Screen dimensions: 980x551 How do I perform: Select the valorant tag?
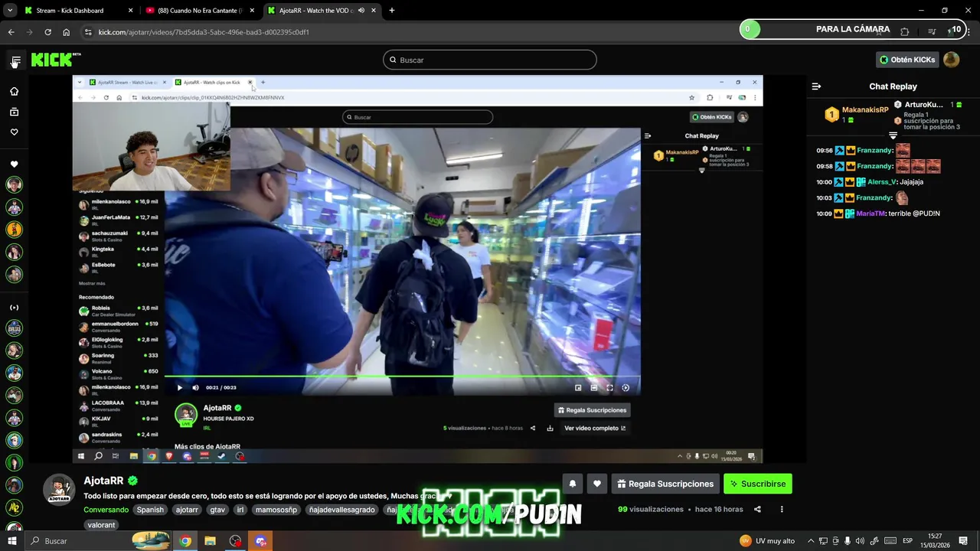point(101,525)
